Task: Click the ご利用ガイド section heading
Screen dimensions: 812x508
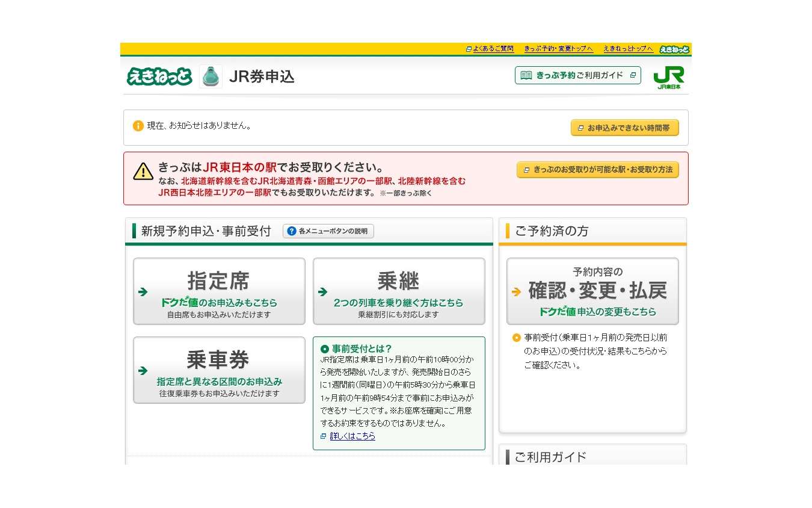Action: (x=550, y=457)
